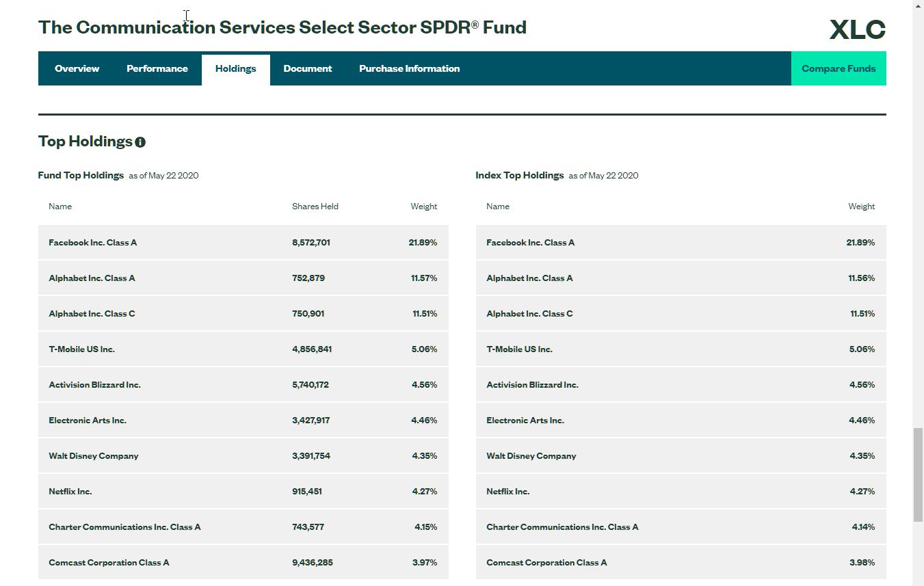Open the Purchase Information tab
This screenshot has height=586, width=924.
[x=409, y=68]
